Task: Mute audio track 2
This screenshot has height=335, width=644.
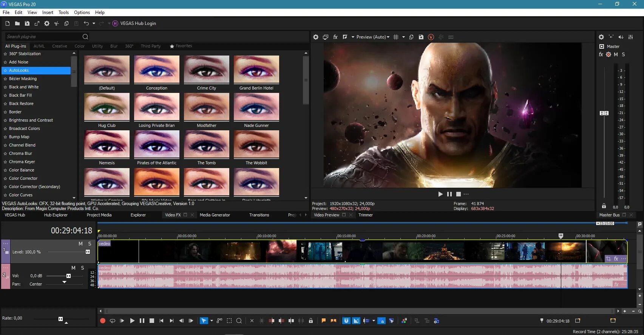Action: tap(73, 268)
